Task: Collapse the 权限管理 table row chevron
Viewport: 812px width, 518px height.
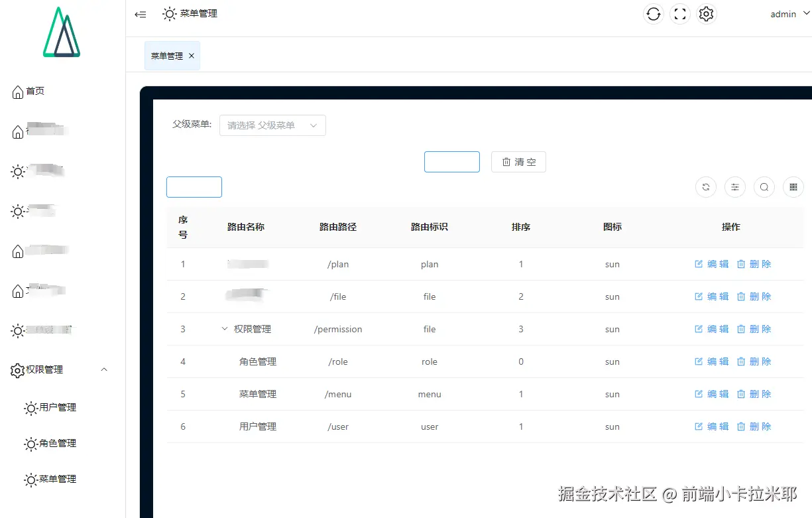Action: 225,329
